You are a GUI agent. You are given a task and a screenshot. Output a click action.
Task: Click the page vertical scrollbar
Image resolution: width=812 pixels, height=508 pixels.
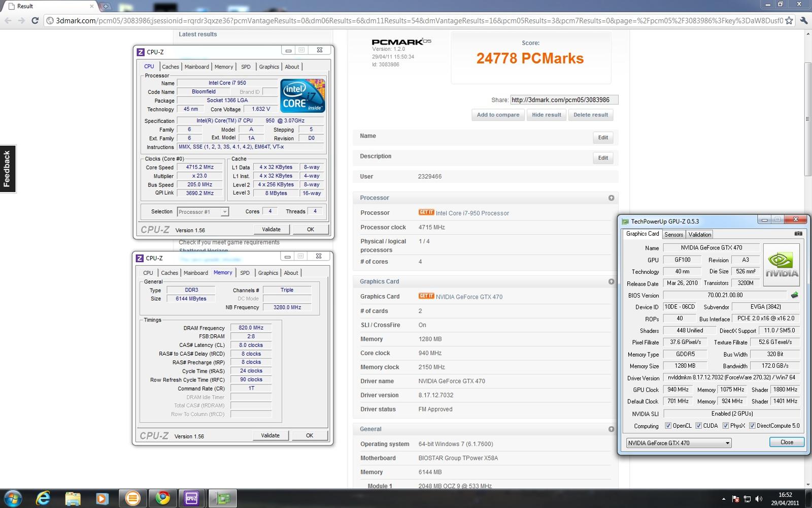point(807,119)
